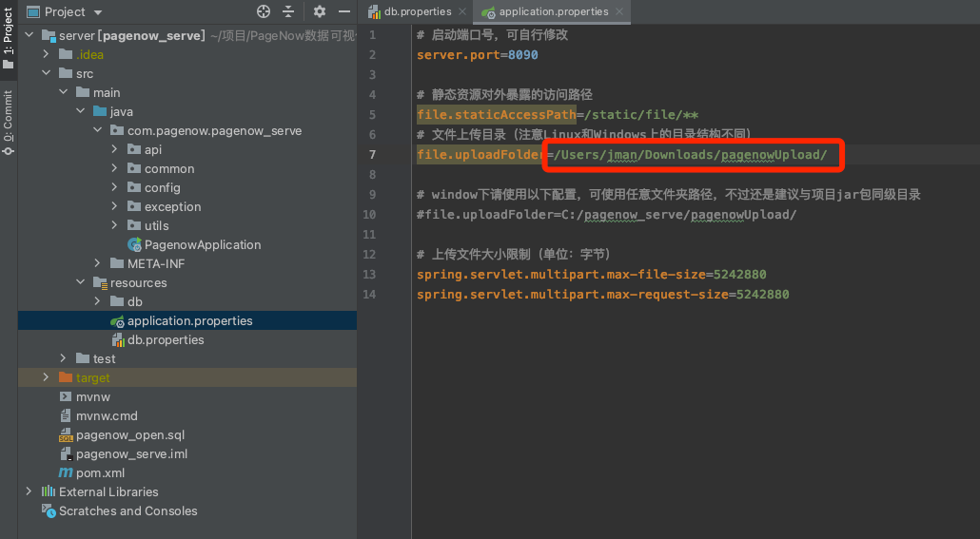Switch to db.properties tab
The image size is (980, 539).
(x=417, y=11)
